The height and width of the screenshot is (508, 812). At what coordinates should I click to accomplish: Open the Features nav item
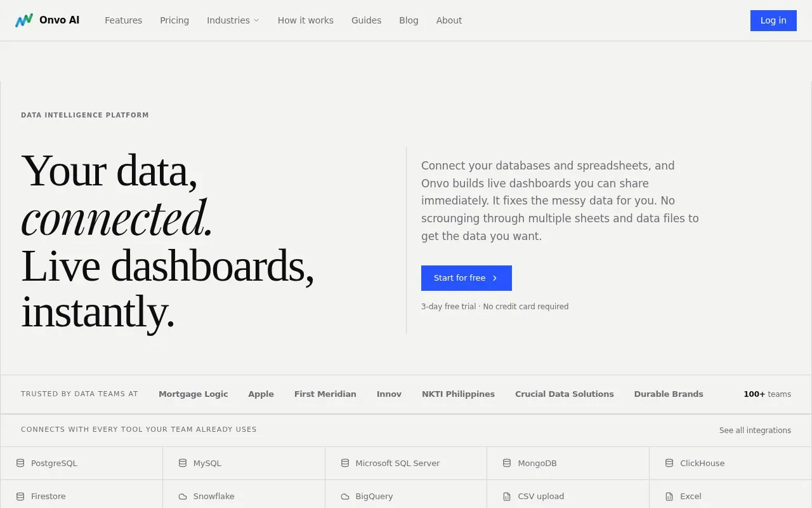point(123,20)
